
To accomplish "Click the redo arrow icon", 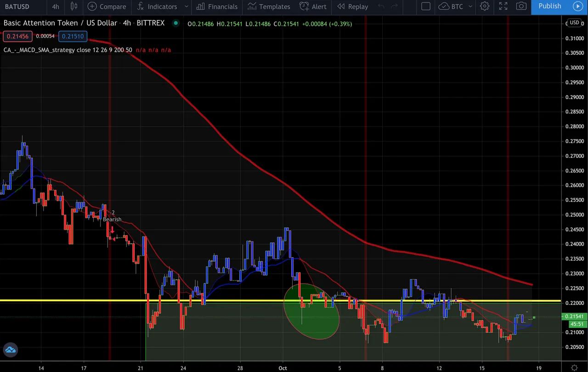I will coord(394,6).
